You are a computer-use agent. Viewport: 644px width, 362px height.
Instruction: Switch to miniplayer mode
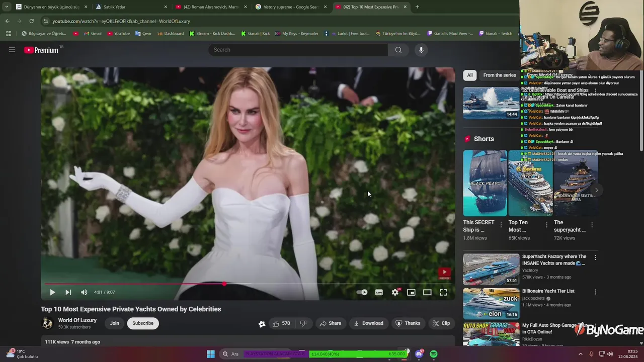[411, 292]
